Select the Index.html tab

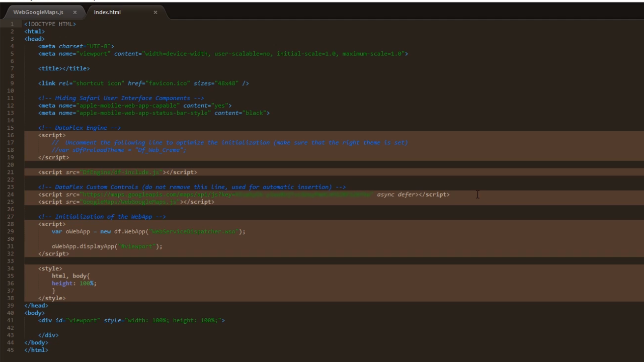[x=107, y=12]
